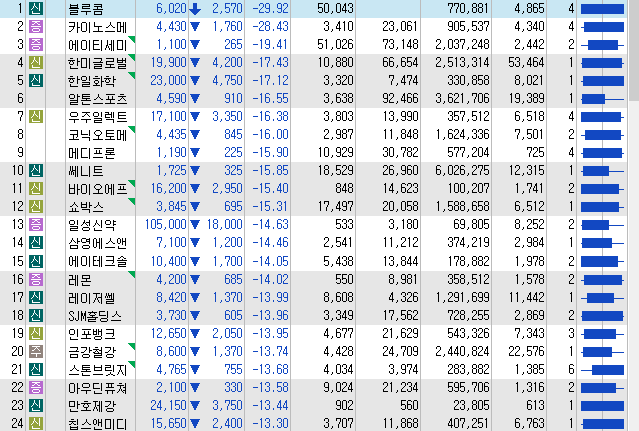Image resolution: width=639 pixels, height=431 pixels.
Task: Click the 신 badge beside SJM홀딩스
Action: click(x=36, y=315)
